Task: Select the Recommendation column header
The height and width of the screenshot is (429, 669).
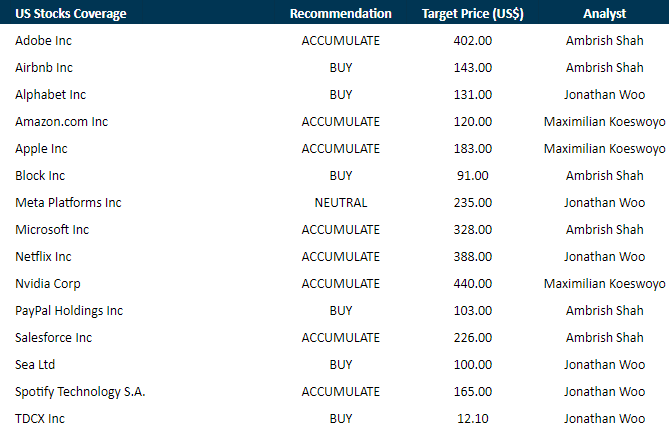Action: (340, 14)
